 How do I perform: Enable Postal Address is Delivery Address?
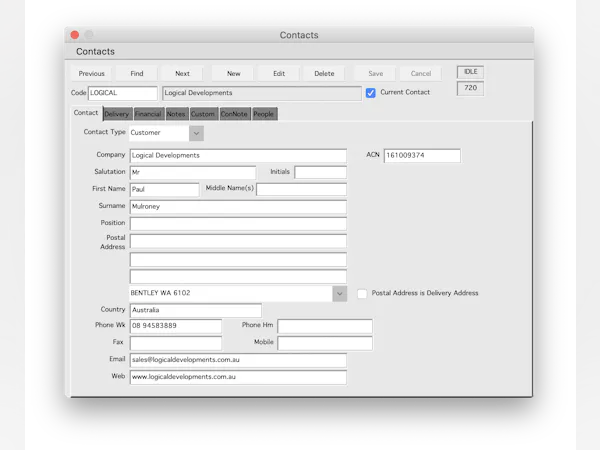point(362,293)
